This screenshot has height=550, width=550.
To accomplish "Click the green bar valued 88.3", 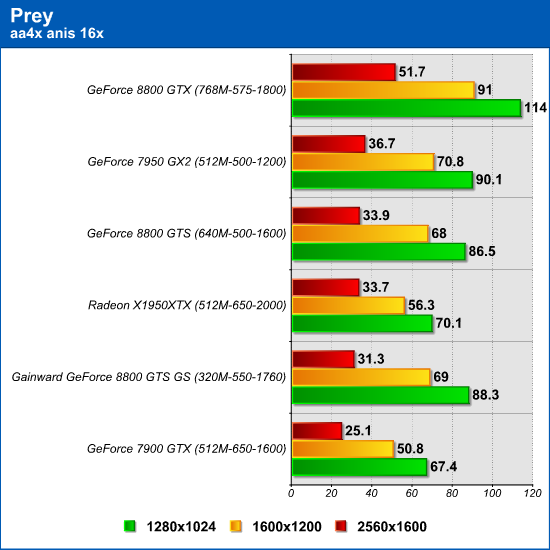I will coord(381,395).
